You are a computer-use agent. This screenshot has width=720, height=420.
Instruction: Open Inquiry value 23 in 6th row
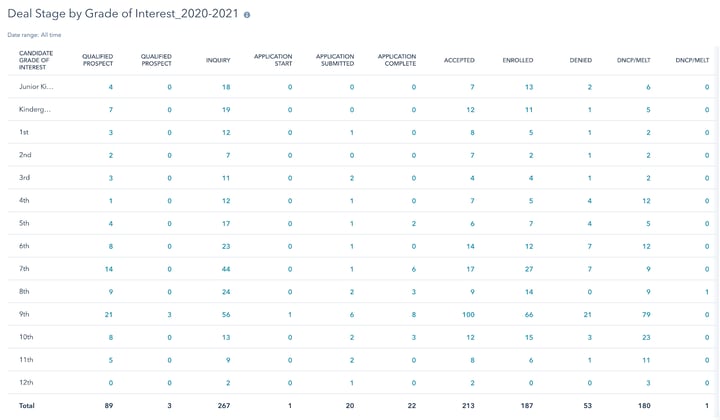226,246
